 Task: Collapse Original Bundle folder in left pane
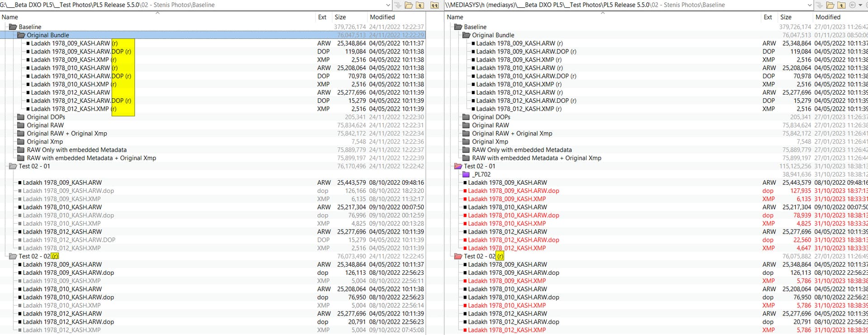[x=21, y=35]
